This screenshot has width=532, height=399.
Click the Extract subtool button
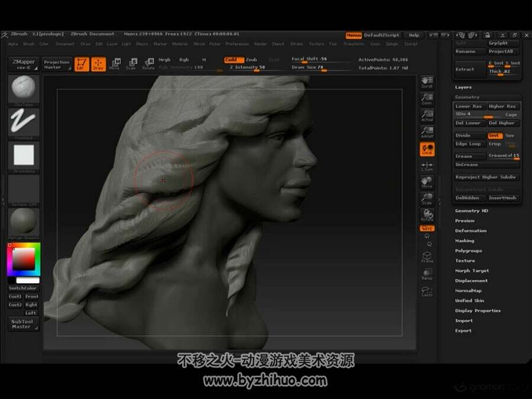click(469, 69)
